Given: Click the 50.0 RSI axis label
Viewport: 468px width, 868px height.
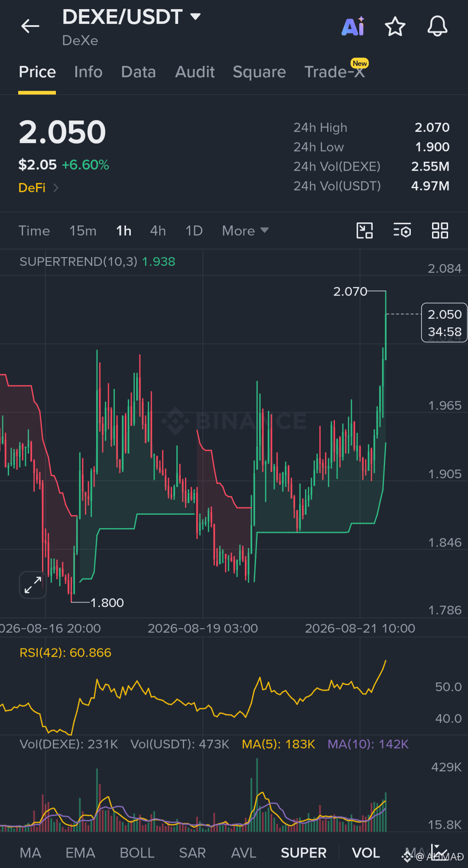Looking at the screenshot, I should pyautogui.click(x=448, y=687).
